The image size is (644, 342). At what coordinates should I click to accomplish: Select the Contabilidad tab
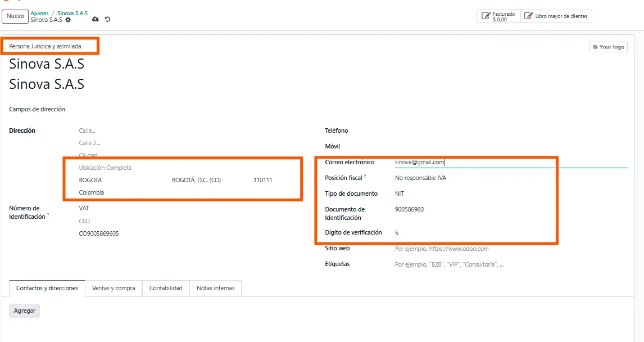click(x=166, y=288)
